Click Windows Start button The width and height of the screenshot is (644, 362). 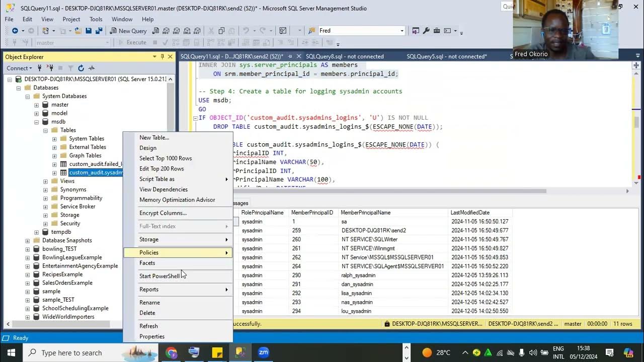[x=11, y=352]
